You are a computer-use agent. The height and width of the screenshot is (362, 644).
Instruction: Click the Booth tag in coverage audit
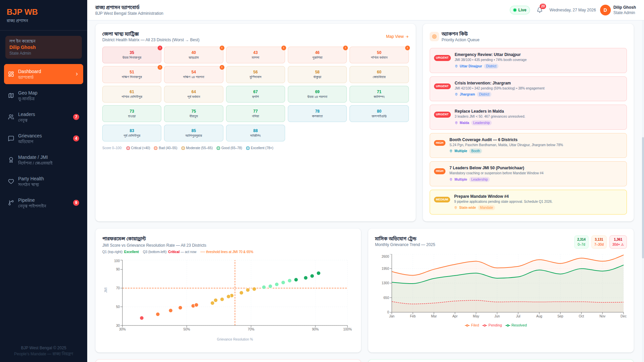(x=476, y=151)
